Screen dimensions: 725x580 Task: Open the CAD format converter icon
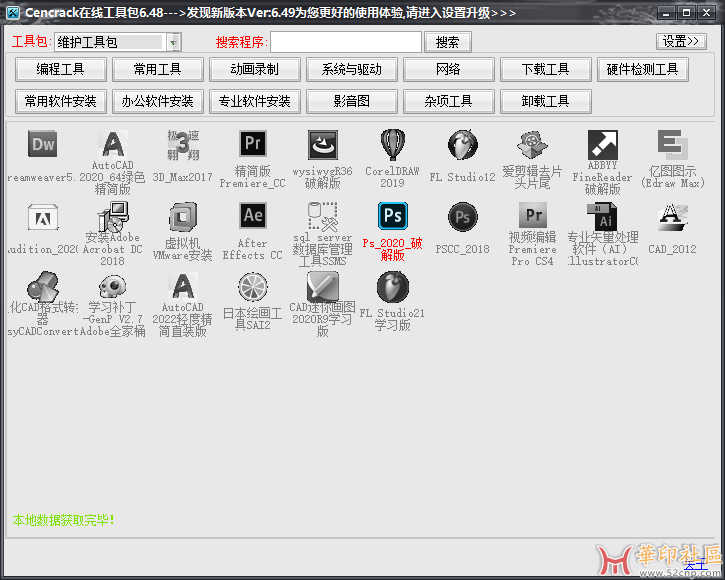(43, 287)
